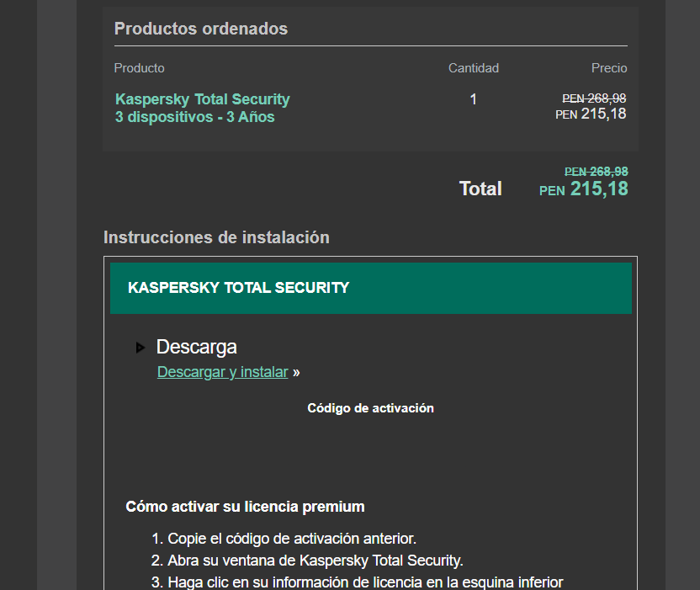Open the 'Descargar y instalar' link
Image resolution: width=700 pixels, height=590 pixels.
click(x=222, y=372)
